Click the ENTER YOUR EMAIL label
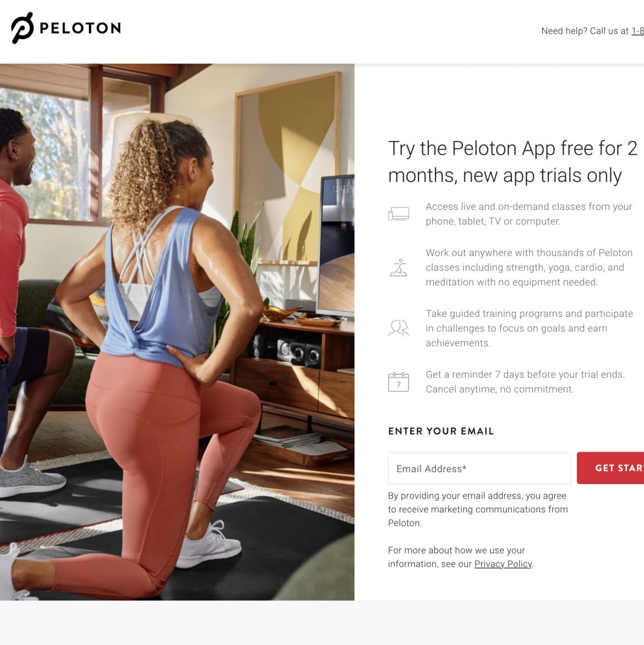 (440, 431)
